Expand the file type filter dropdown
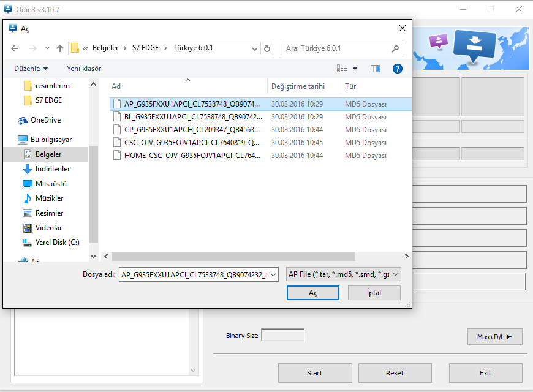This screenshot has width=533, height=392. 395,275
